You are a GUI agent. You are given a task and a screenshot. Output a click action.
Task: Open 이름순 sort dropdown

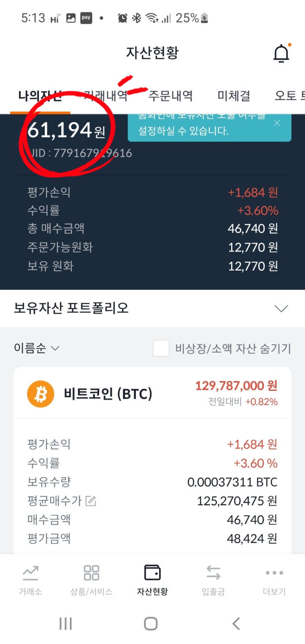coord(37,348)
